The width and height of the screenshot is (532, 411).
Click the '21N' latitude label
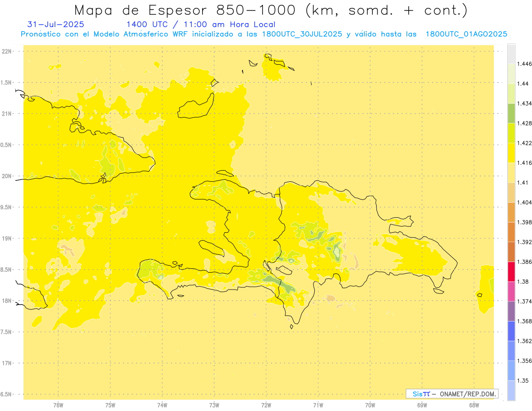click(7, 114)
